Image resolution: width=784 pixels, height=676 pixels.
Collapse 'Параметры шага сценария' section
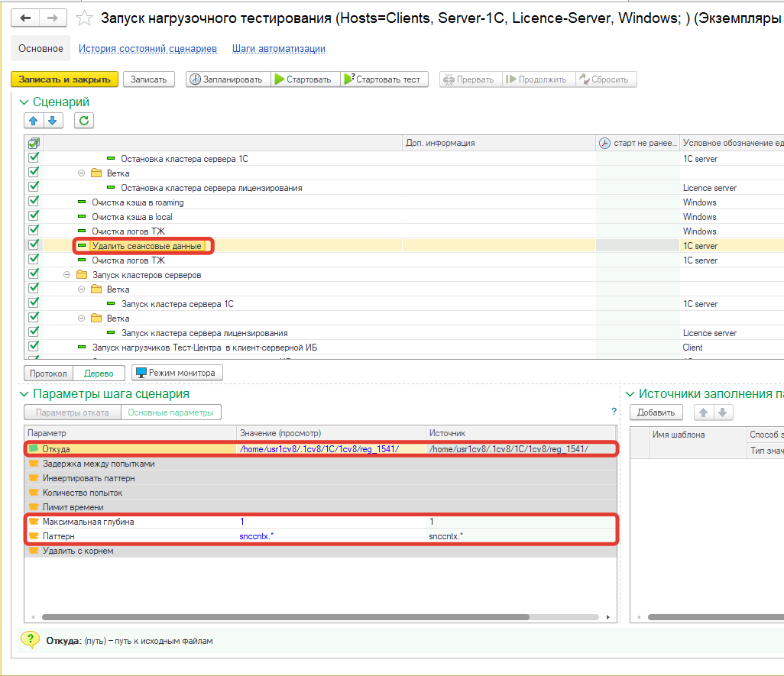click(24, 394)
